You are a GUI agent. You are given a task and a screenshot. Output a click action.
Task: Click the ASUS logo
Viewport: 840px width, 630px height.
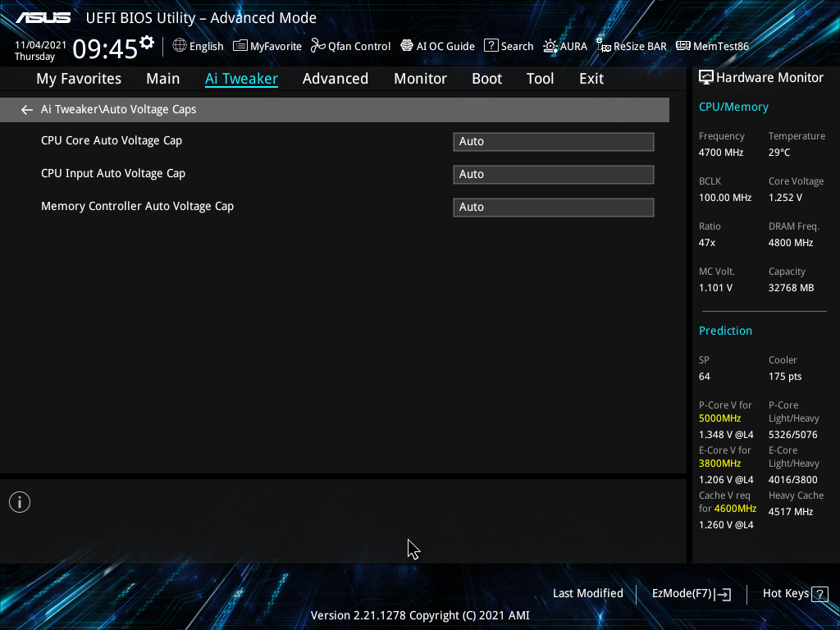pyautogui.click(x=43, y=18)
